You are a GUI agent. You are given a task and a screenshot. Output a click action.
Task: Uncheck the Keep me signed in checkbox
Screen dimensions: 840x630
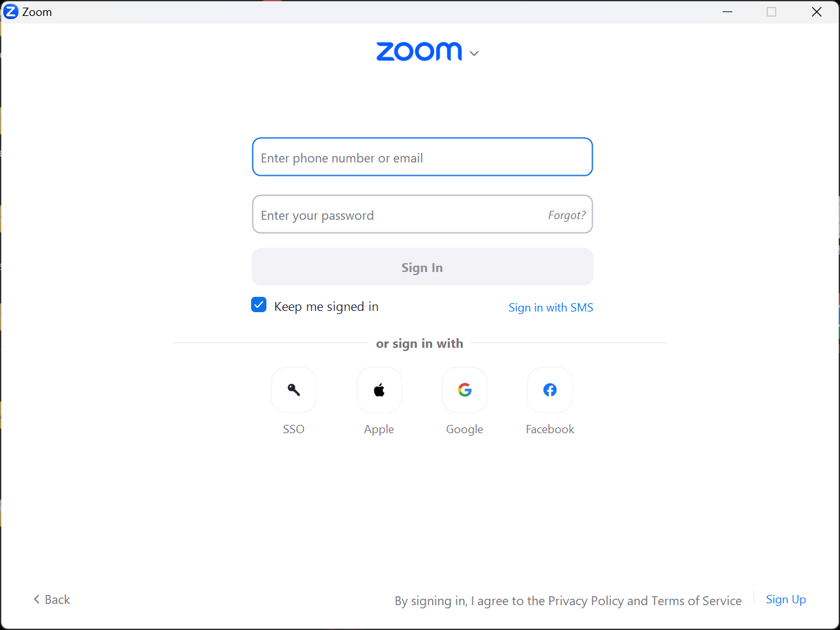pyautogui.click(x=259, y=305)
